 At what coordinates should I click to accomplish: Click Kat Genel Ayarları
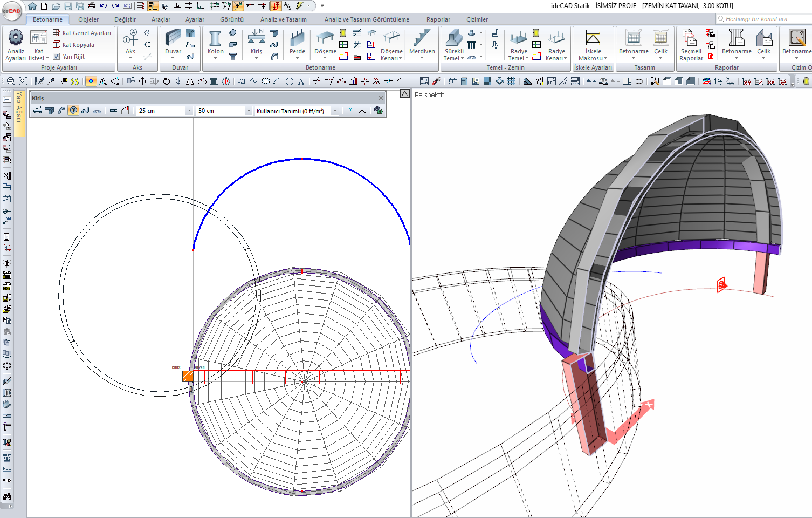pyautogui.click(x=82, y=33)
